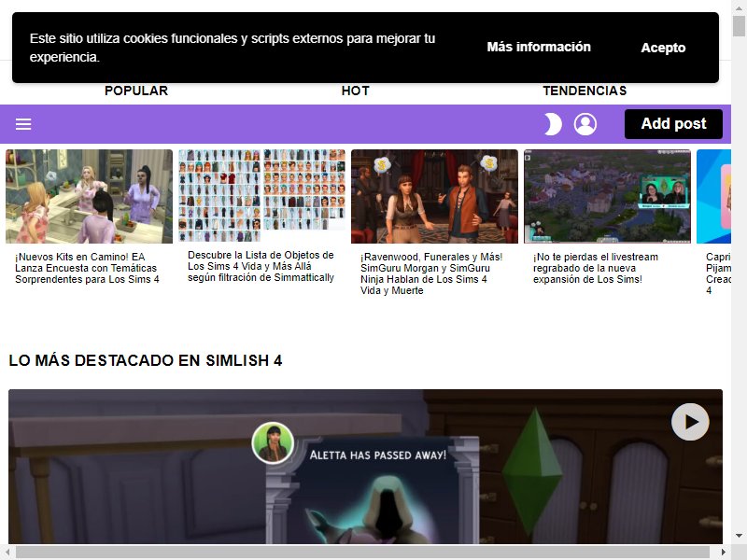747x560 pixels.
Task: Click the LO MÁS DESTACADO EN SIMLISH 4 heading
Action: click(x=146, y=360)
